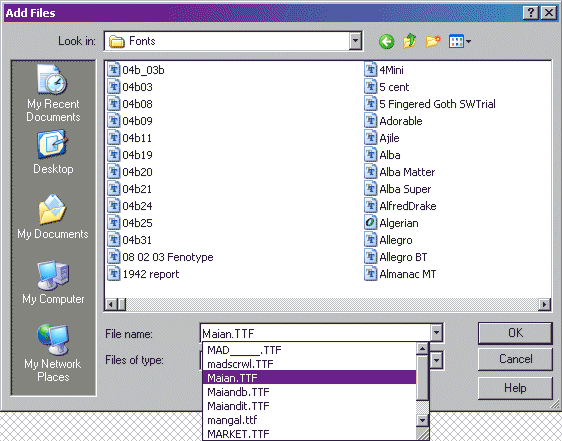Viewport: 562px width, 441px height.
Task: Open the Files of type dropdown arrow
Action: pos(436,360)
